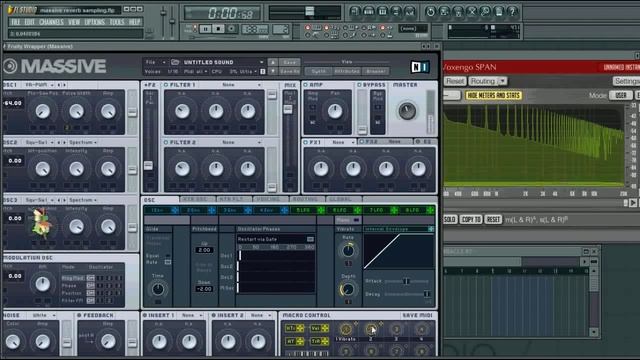Click the FL Studio pause button
The width and height of the screenshot is (640, 360).
click(205, 29)
